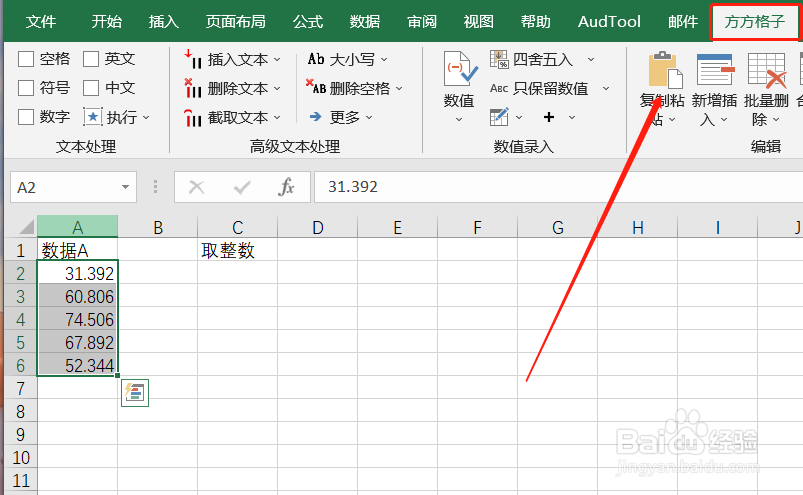Screen dimensions: 803x495
Task: Click the fx insert function icon
Action: pos(286,187)
